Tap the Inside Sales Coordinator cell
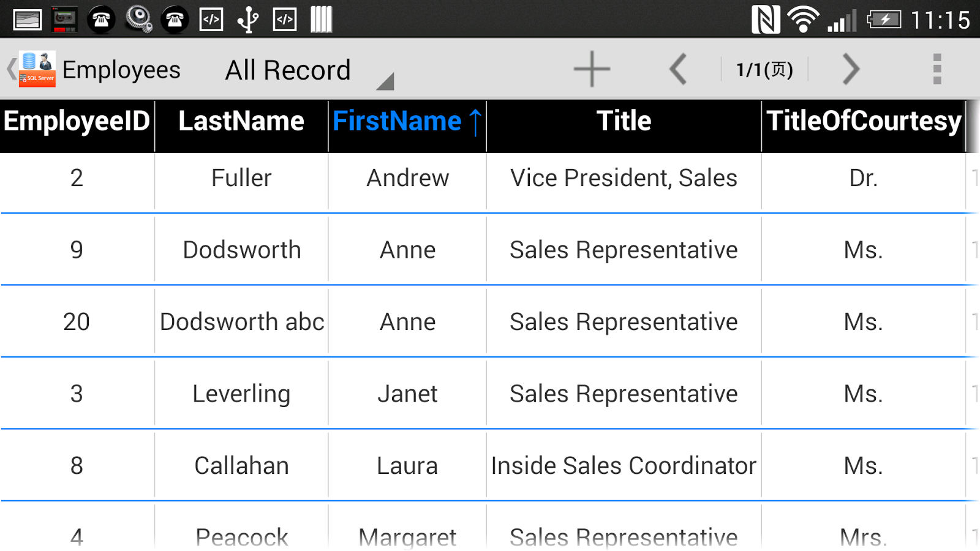Screen dimensions: 980x551 point(624,466)
